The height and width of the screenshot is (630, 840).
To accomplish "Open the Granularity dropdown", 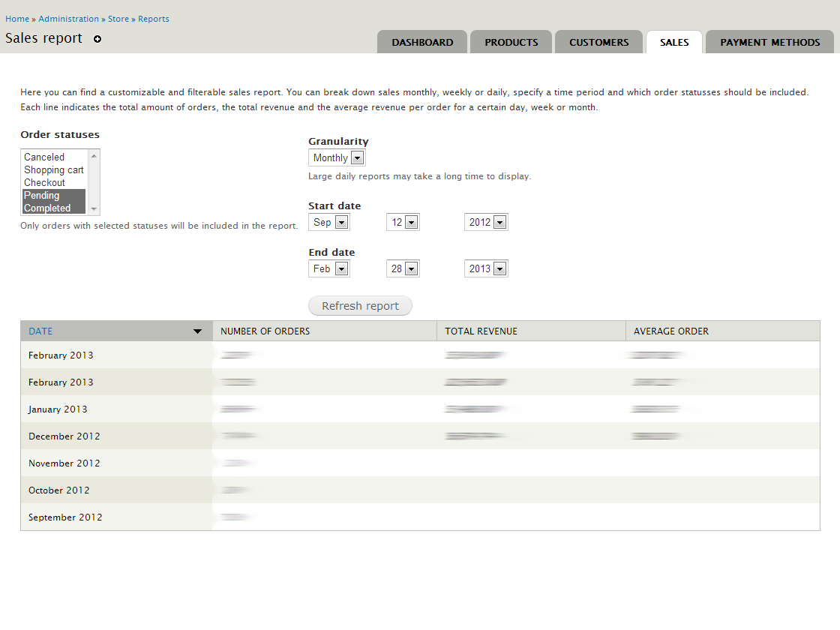I will pyautogui.click(x=337, y=158).
